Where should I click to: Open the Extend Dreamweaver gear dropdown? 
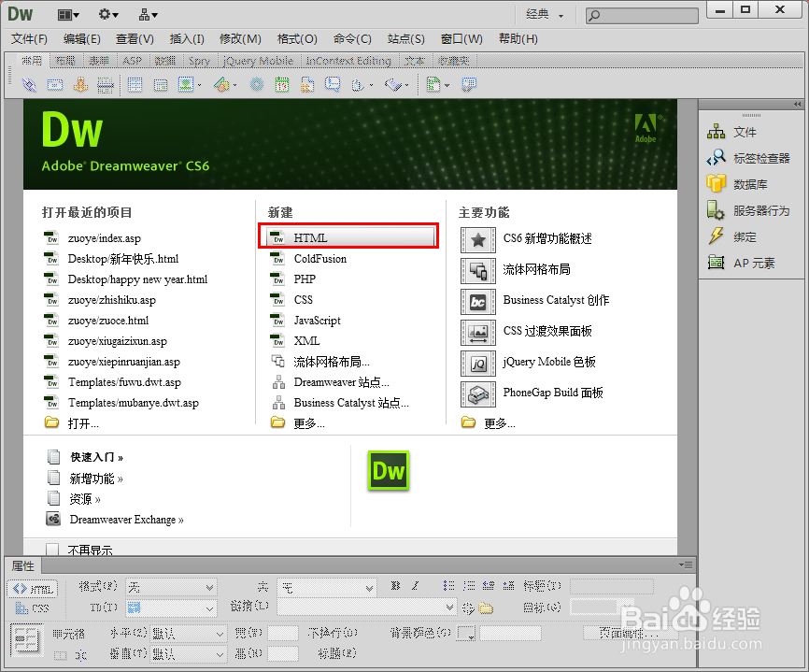[x=108, y=14]
